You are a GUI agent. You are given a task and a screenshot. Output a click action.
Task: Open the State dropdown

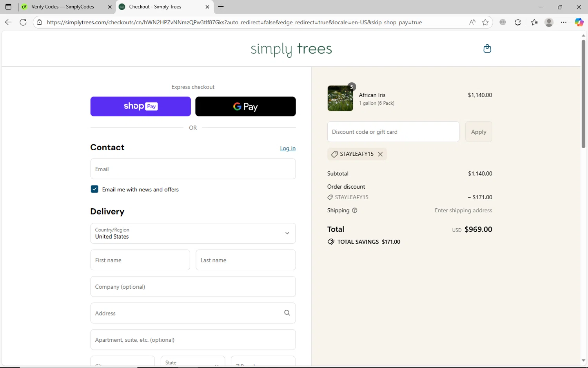[193, 362]
